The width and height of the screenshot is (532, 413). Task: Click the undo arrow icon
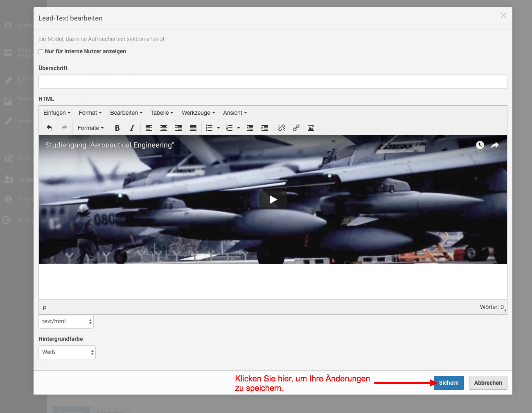49,128
